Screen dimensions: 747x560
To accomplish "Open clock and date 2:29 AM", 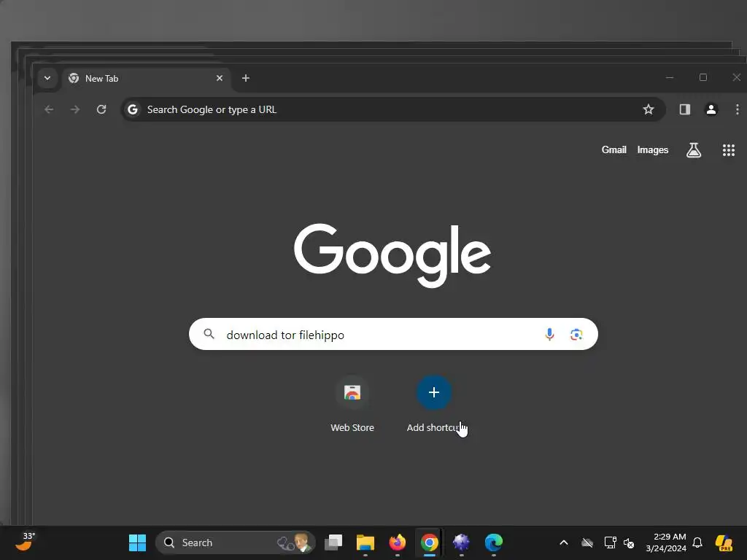I will pyautogui.click(x=666, y=542).
